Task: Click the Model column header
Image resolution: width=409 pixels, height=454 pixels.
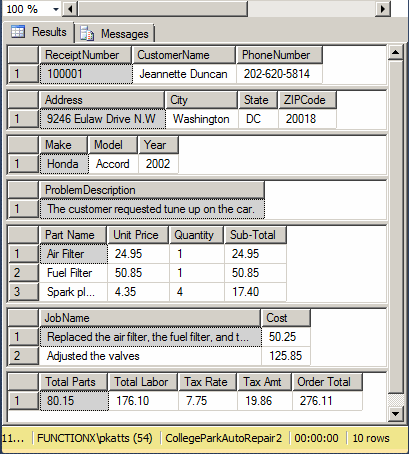Action: coord(113,145)
